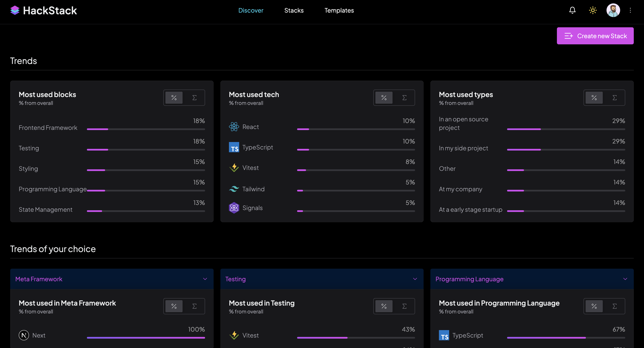The width and height of the screenshot is (644, 348).
Task: Click the Create new Stack button
Action: pyautogui.click(x=595, y=36)
